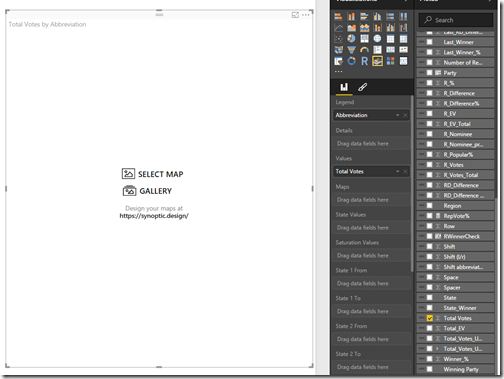Select the Matrix visualization

point(403,39)
